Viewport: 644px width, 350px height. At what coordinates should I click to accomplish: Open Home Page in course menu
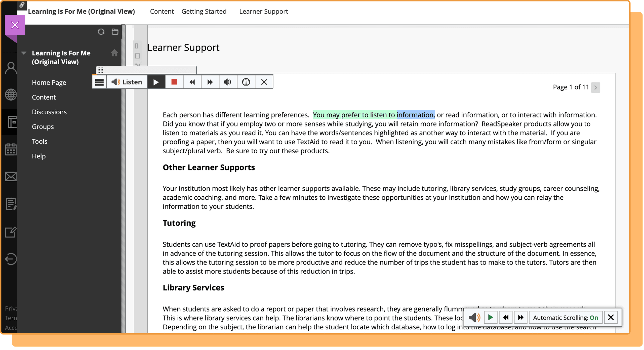pos(49,82)
